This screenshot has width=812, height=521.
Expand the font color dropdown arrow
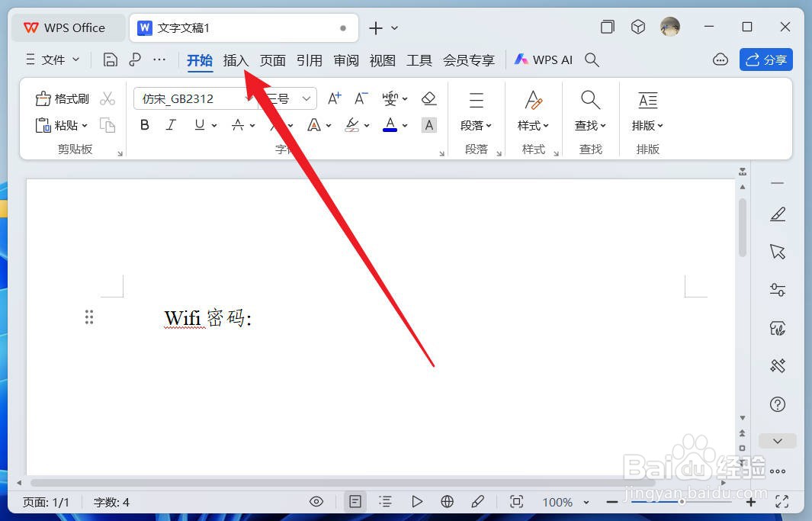[405, 125]
